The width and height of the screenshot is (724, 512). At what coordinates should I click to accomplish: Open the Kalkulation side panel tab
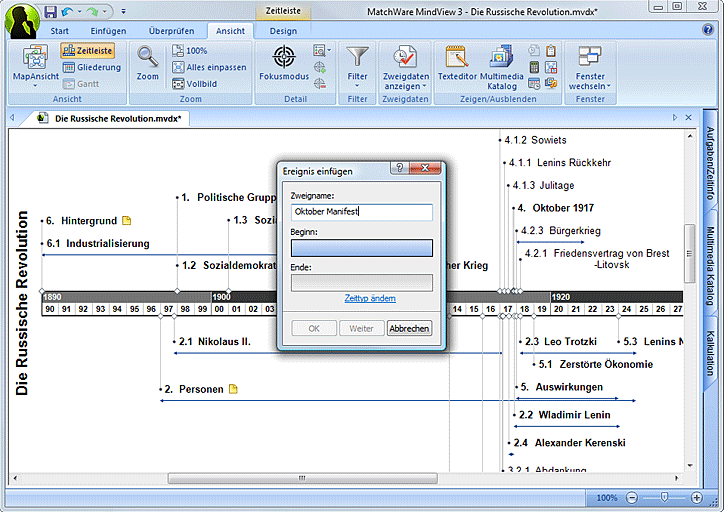click(710, 353)
